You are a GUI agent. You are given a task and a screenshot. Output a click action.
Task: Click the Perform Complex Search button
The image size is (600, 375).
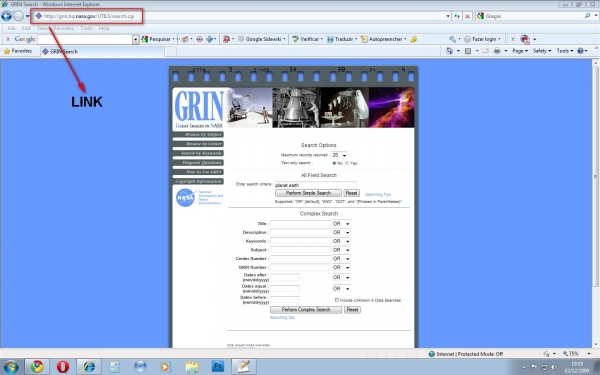click(306, 310)
